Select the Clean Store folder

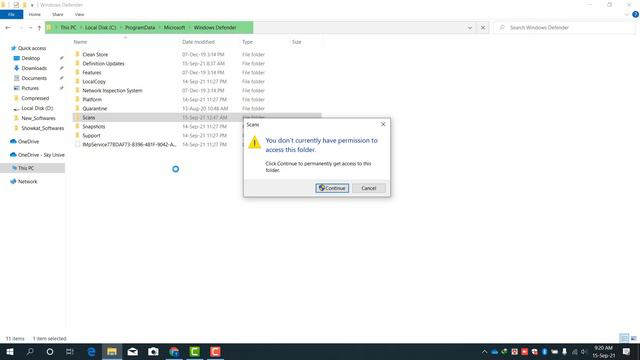point(95,55)
